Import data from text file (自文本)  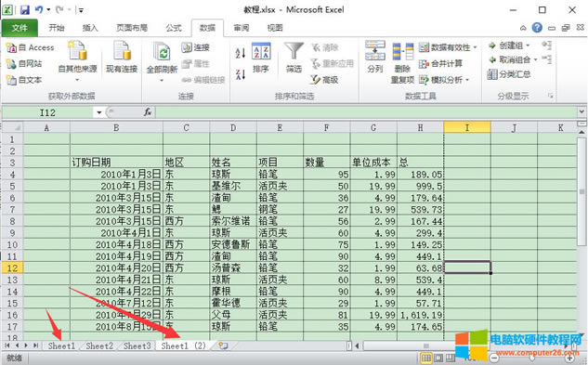pos(24,80)
